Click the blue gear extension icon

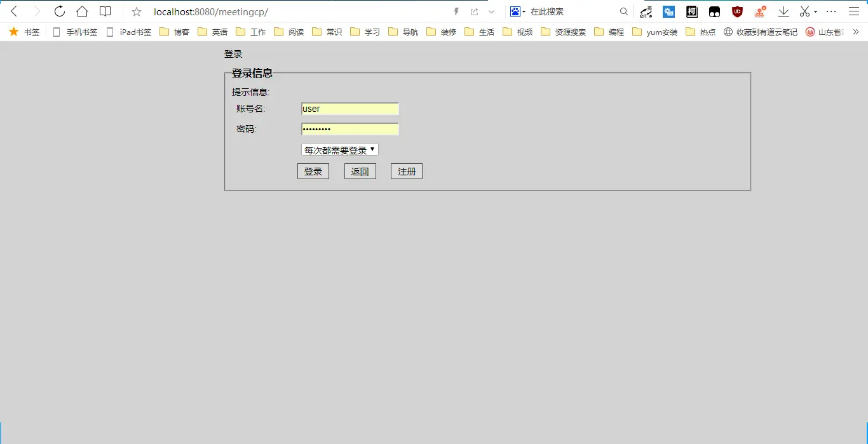(668, 11)
